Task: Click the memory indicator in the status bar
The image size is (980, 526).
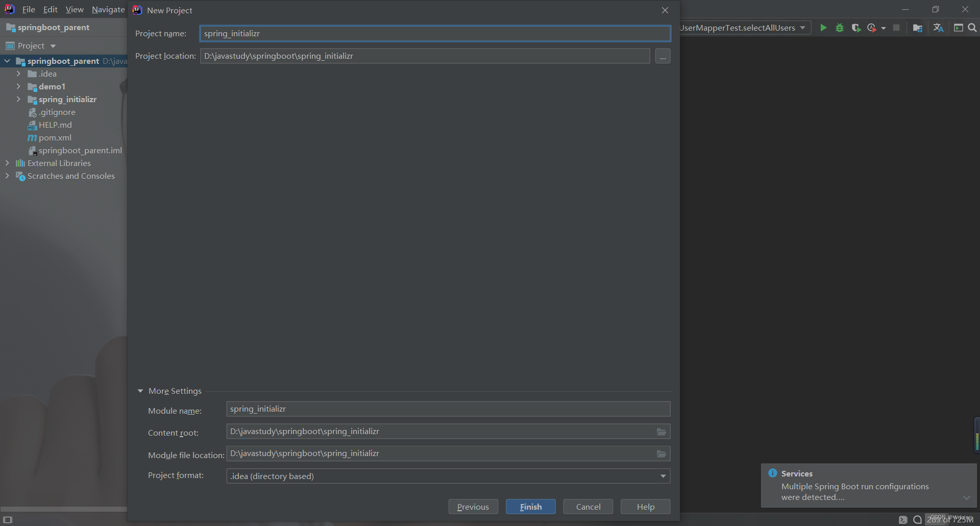Action: coord(950,520)
